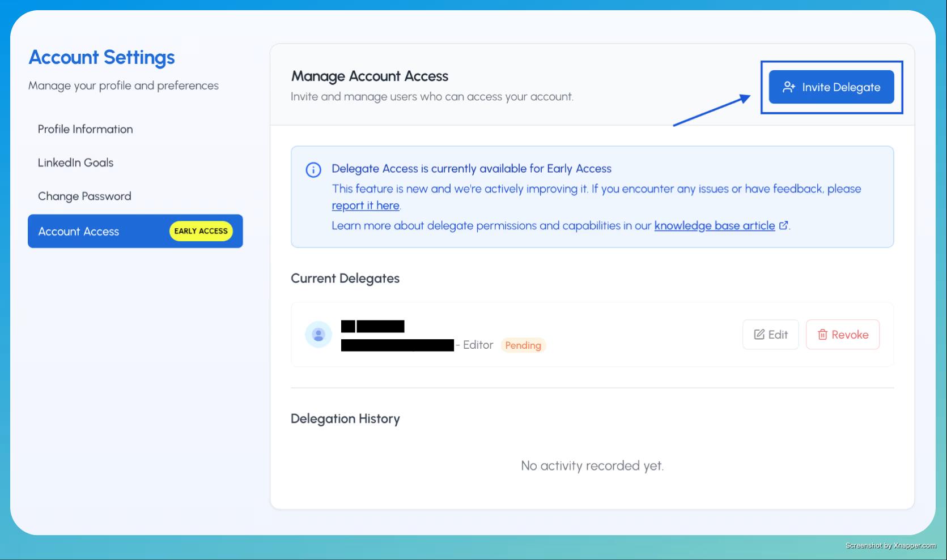Click the trash icon in Revoke button
Image resolution: width=947 pixels, height=560 pixels.
822,335
